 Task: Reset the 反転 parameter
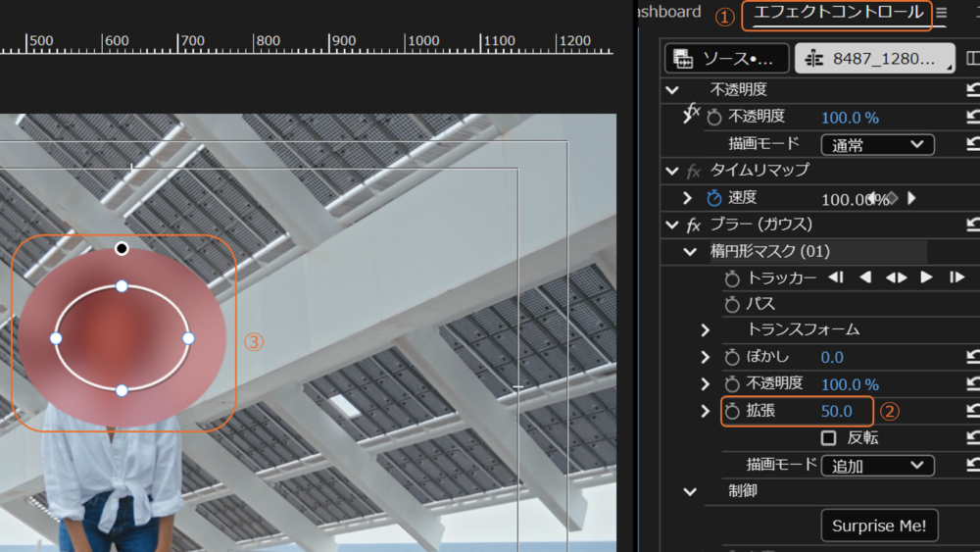coord(973,438)
